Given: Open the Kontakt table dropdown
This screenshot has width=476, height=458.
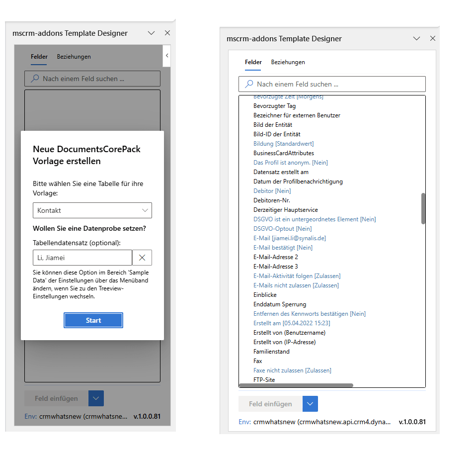Looking at the screenshot, I should click(92, 210).
